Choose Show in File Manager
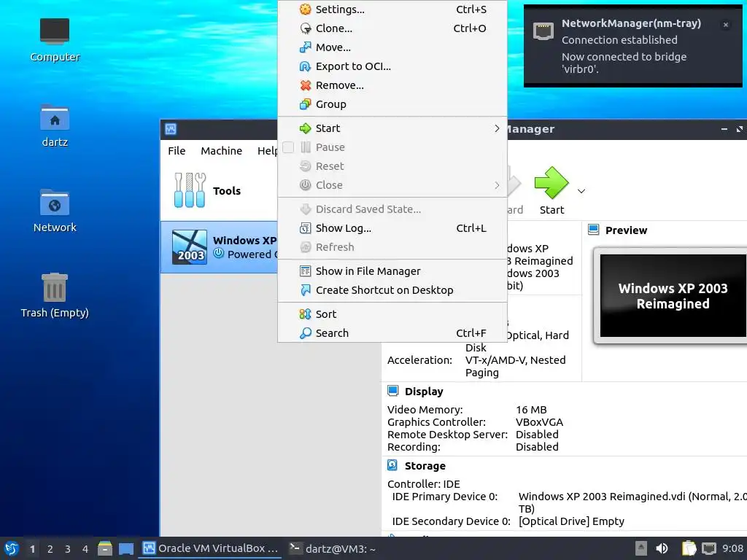 (392, 271)
